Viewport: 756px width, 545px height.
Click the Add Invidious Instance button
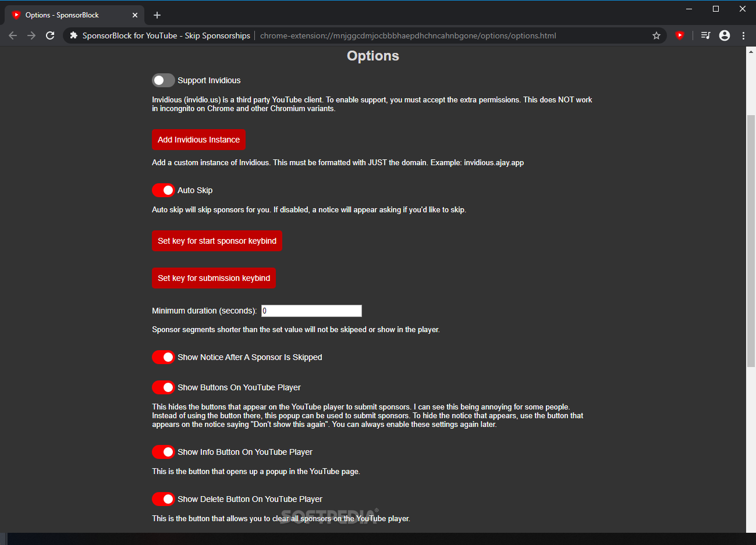[x=199, y=140]
